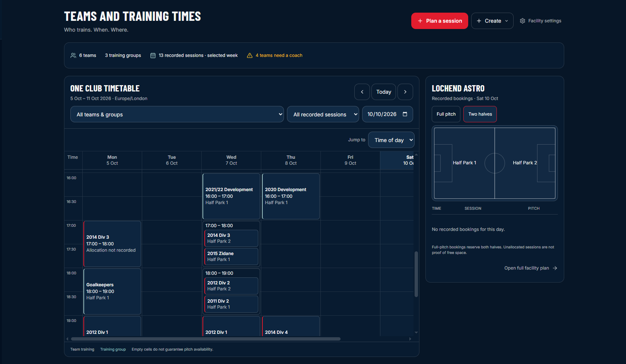This screenshot has width=626, height=364.
Task: Click timetable horizontal scroll left arrow
Action: click(x=67, y=339)
